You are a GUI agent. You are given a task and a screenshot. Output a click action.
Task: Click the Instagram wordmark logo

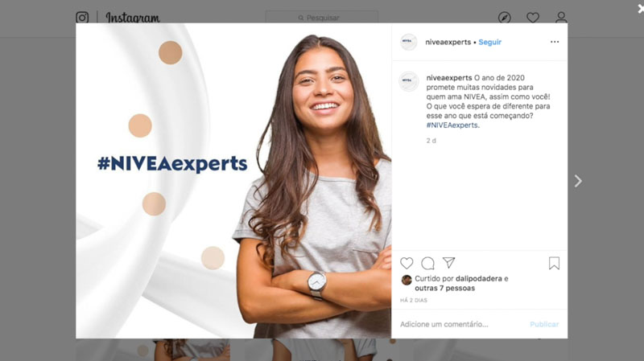tap(133, 18)
